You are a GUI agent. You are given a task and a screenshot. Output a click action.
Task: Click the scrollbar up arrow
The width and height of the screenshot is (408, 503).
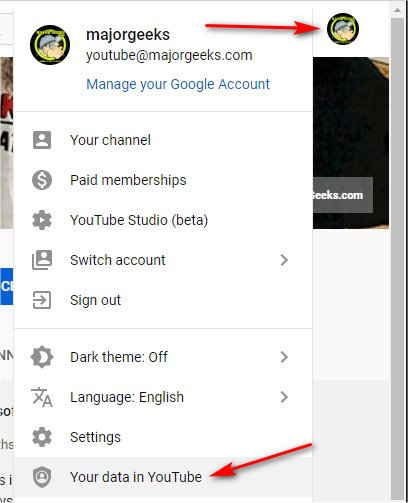[397, 10]
